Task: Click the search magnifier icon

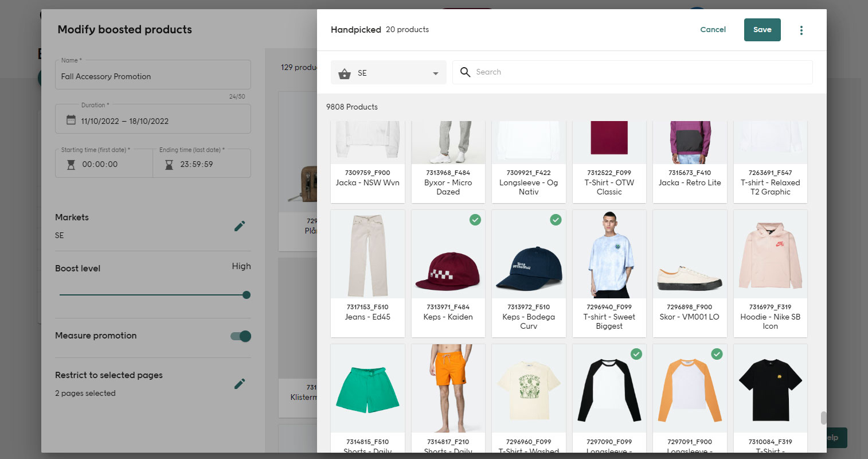Action: (465, 72)
